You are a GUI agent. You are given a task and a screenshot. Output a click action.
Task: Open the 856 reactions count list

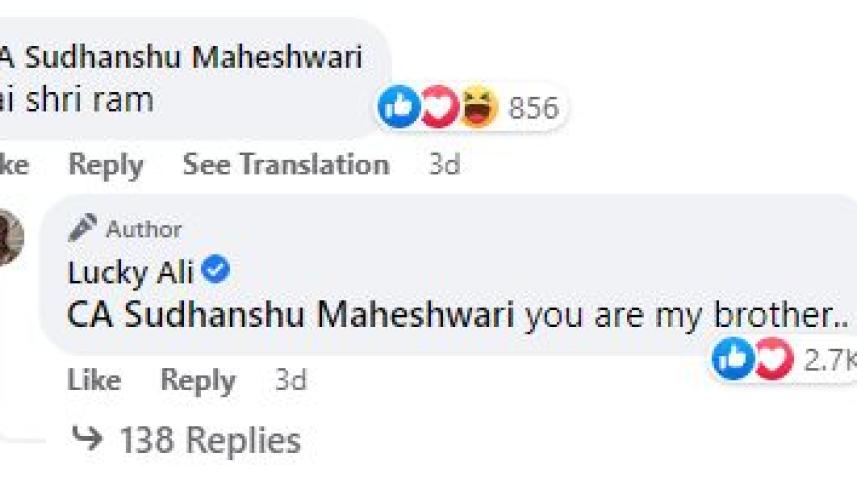click(x=533, y=108)
